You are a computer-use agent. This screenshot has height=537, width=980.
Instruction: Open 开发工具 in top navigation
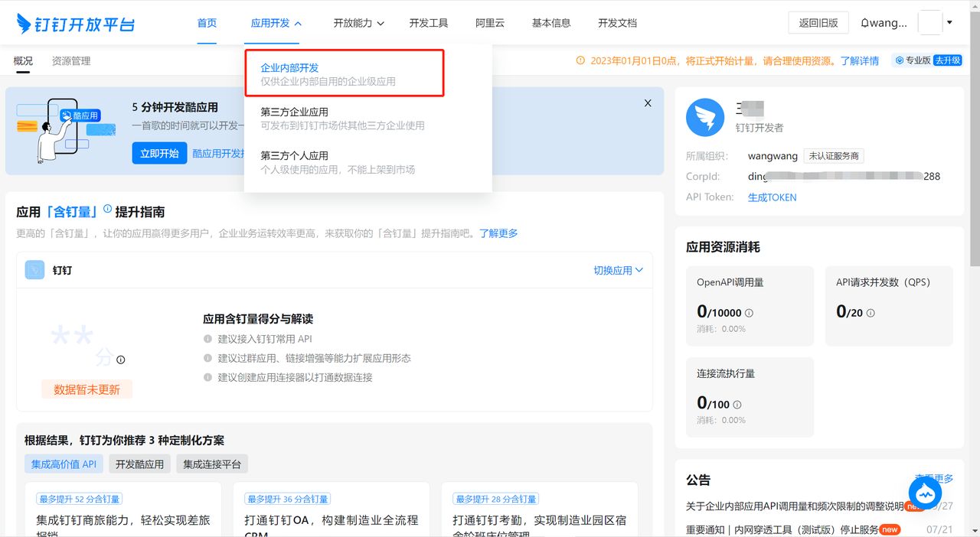429,23
